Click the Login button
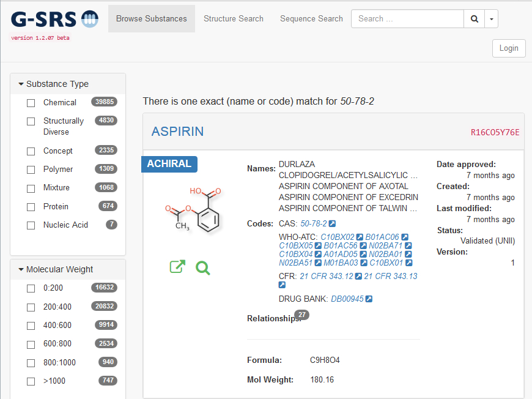This screenshot has width=532, height=399. click(x=509, y=48)
